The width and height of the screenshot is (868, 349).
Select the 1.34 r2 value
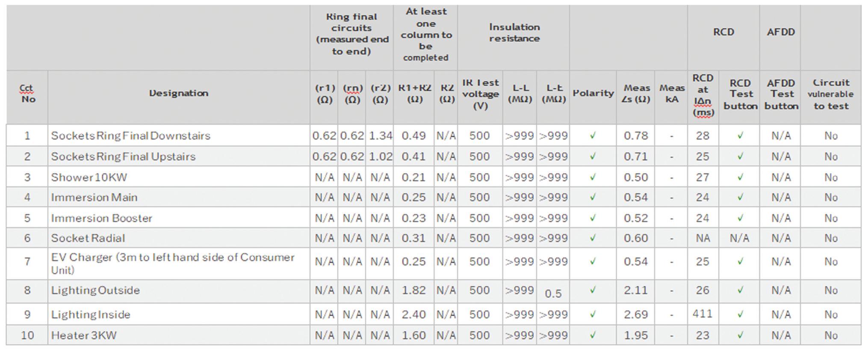[x=380, y=136]
